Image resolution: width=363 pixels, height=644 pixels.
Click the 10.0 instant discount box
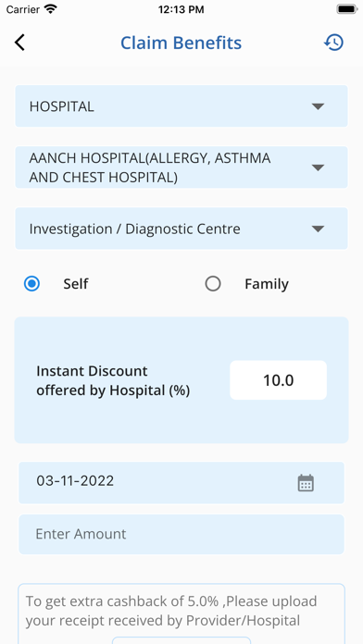pyautogui.click(x=279, y=380)
